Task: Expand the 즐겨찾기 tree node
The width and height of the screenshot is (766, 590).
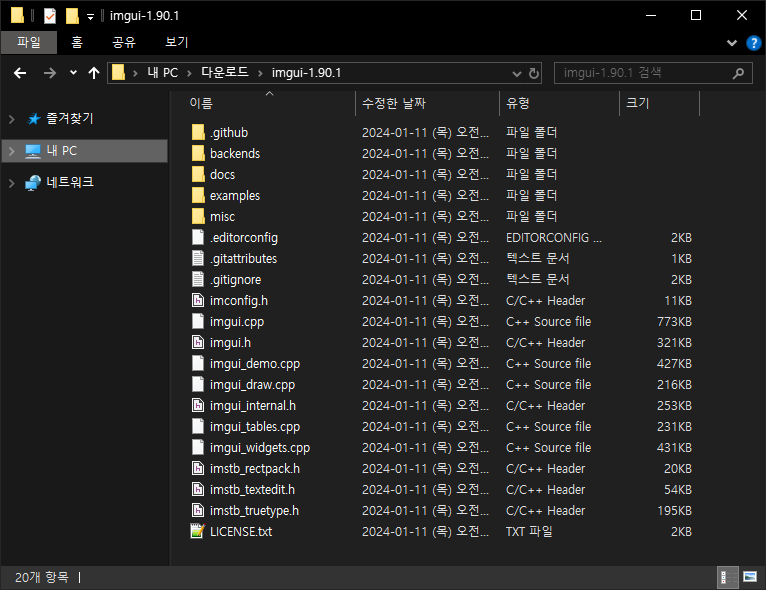Action: pos(12,119)
